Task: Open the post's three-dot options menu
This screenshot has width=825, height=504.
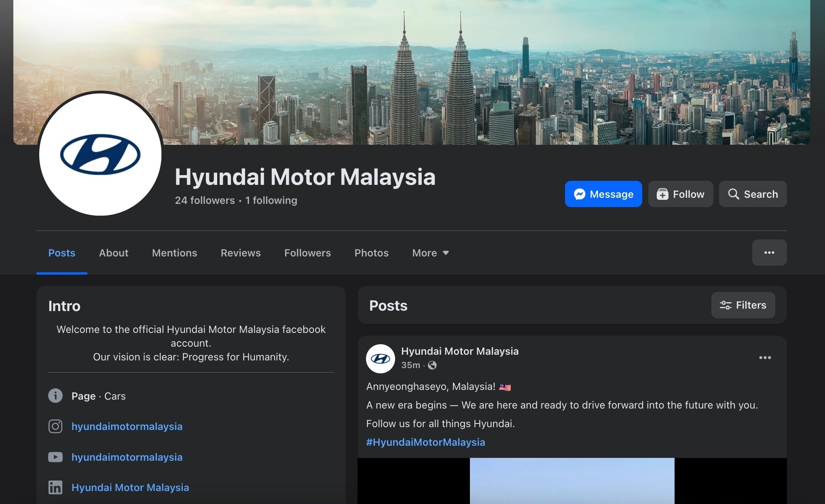Action: click(765, 358)
